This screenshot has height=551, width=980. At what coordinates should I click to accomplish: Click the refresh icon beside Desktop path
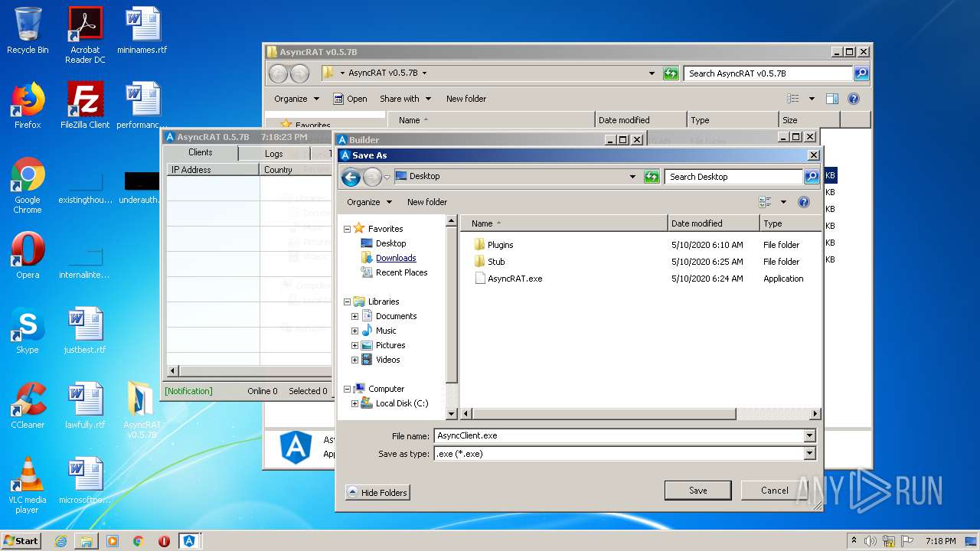[x=652, y=177]
